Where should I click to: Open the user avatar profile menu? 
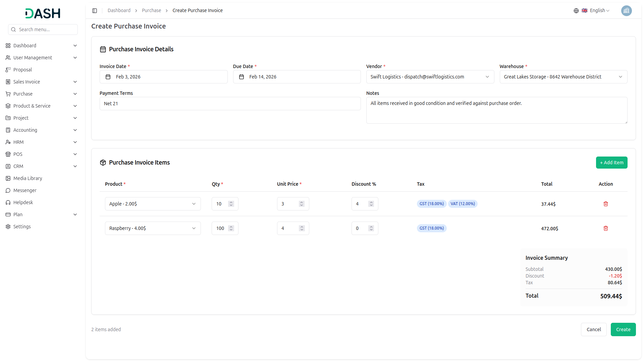click(x=626, y=11)
